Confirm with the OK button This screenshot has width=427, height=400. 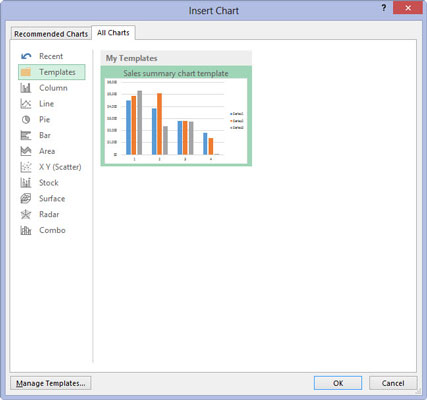(338, 383)
